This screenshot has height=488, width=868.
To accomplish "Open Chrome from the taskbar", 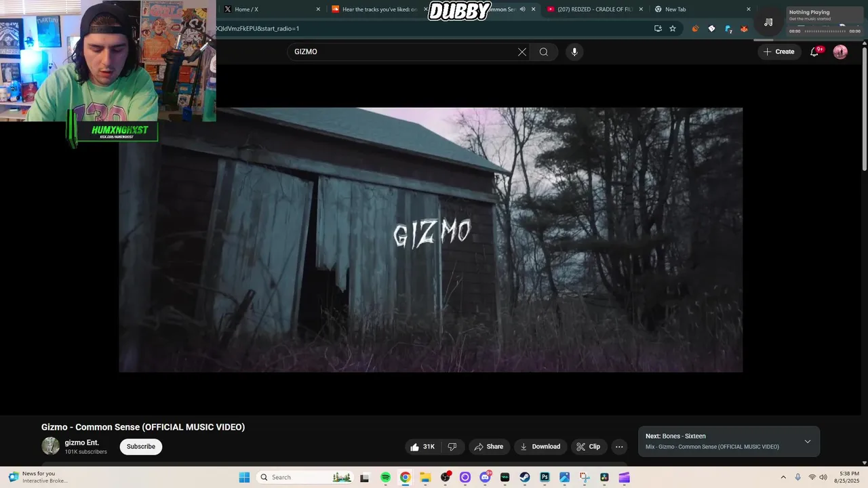I will click(405, 477).
